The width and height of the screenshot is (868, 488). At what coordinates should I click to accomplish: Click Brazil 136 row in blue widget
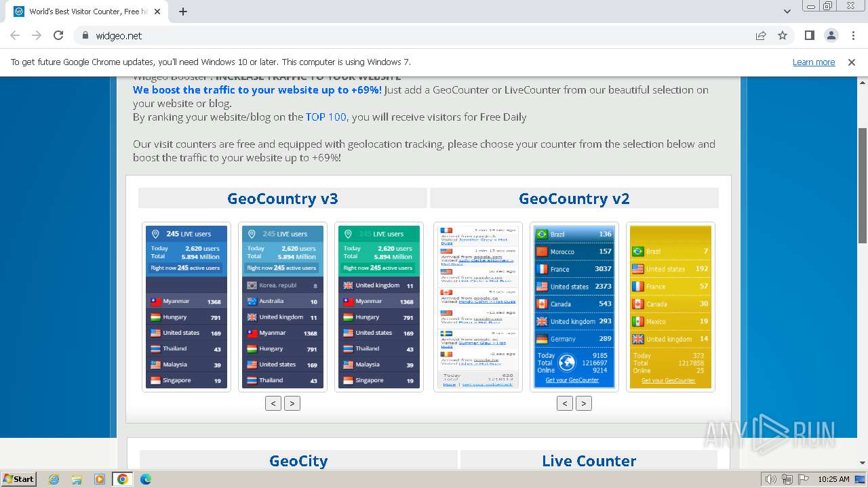coord(574,234)
